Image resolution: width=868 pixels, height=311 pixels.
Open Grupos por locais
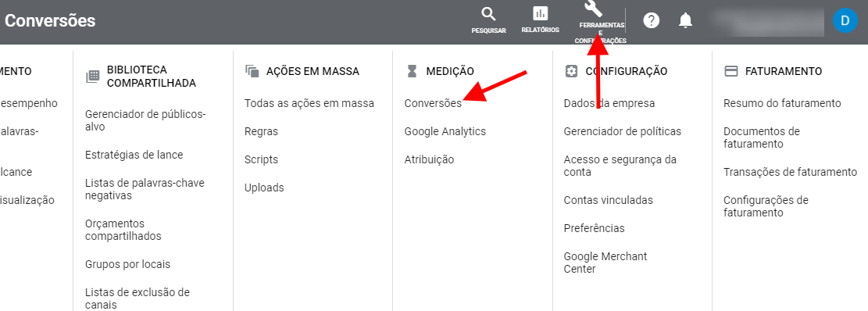(x=128, y=265)
